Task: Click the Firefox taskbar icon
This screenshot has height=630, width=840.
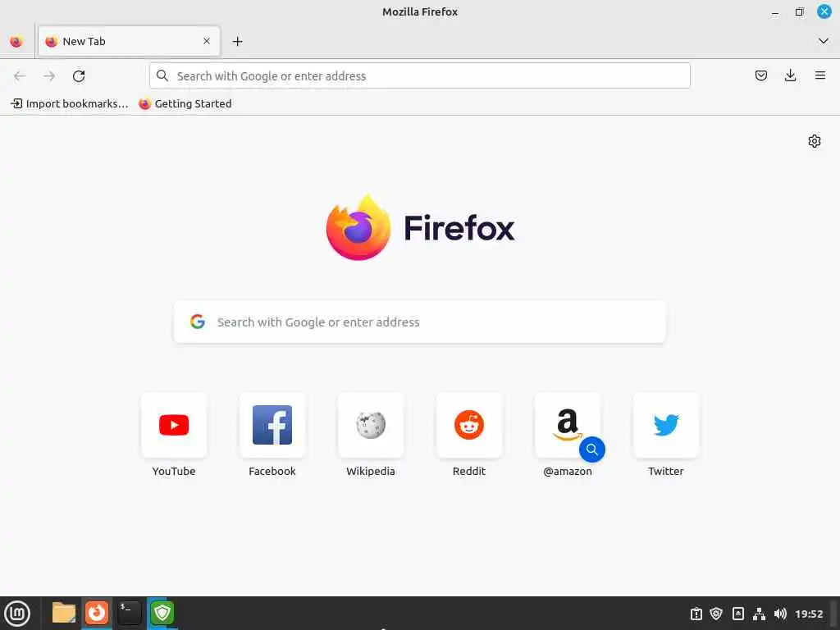Action: pyautogui.click(x=97, y=613)
